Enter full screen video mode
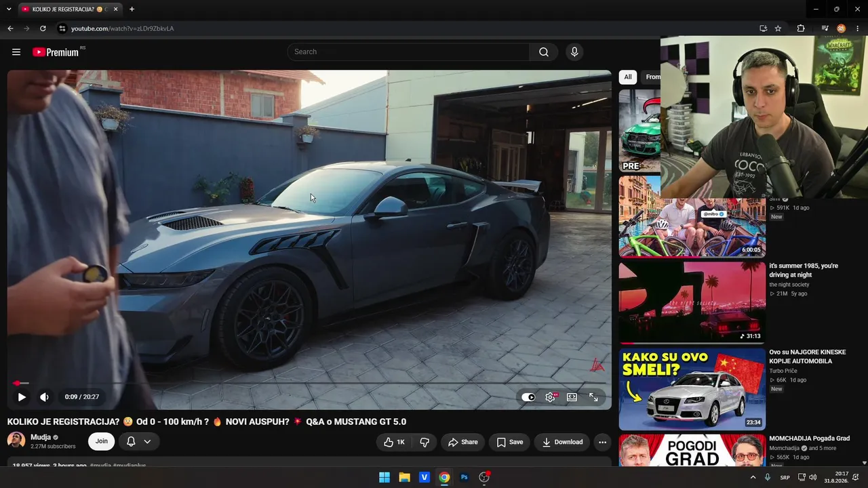Screen dimensions: 868x488 (593, 397)
